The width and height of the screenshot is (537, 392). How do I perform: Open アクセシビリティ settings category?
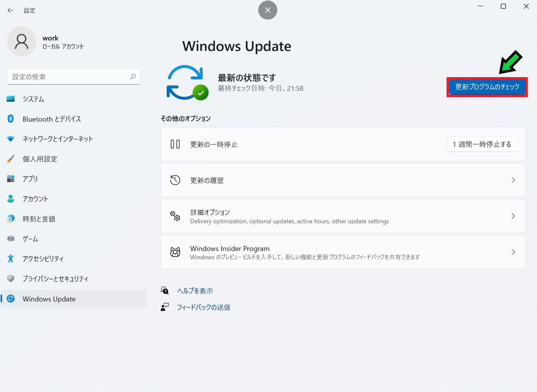(x=74, y=258)
